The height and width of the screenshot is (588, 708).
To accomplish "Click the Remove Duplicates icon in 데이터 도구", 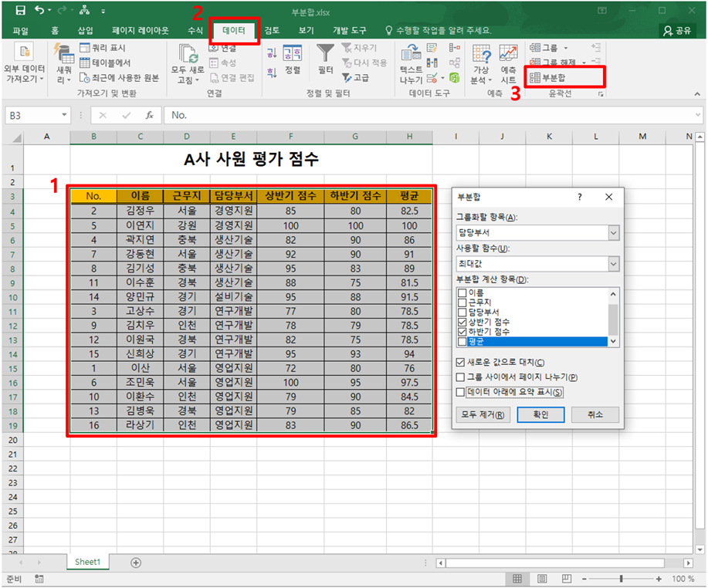I will 432,63.
